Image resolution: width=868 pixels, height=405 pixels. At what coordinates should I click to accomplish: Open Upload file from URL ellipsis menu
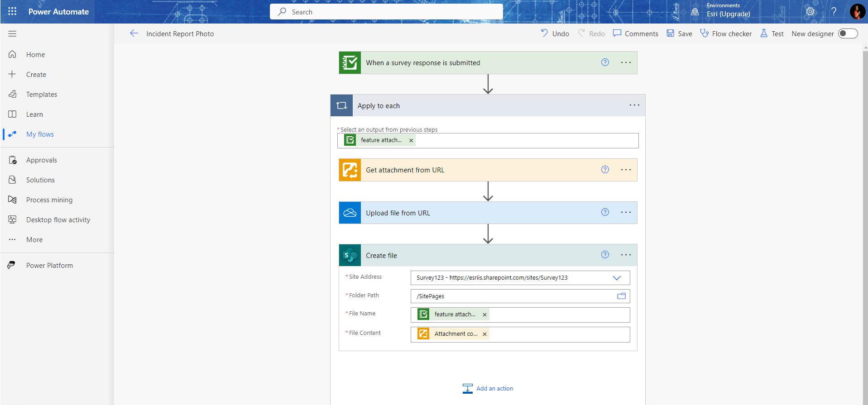pos(626,213)
